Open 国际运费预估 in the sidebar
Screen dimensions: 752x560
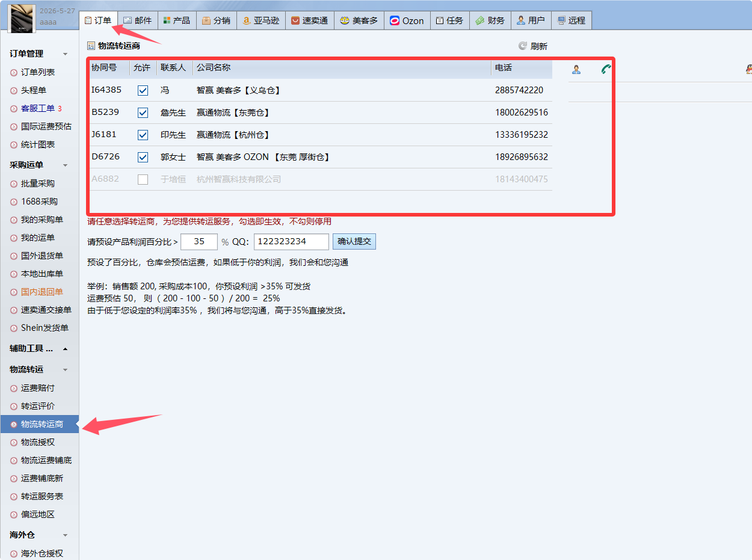point(46,126)
